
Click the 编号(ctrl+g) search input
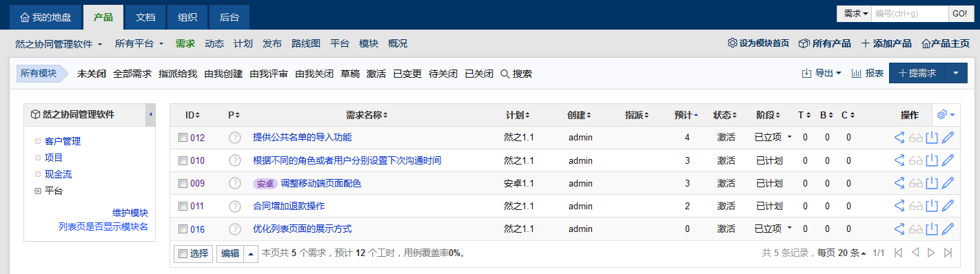(910, 14)
